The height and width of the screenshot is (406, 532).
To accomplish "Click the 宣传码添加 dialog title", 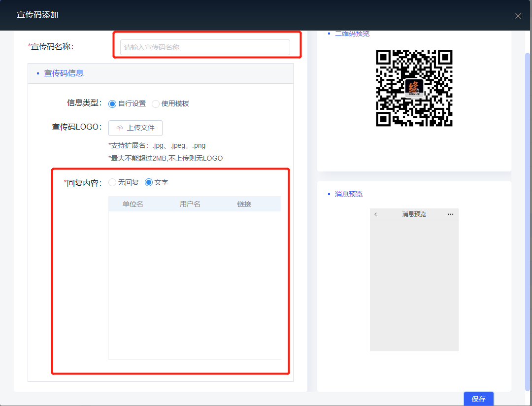I will tap(37, 15).
